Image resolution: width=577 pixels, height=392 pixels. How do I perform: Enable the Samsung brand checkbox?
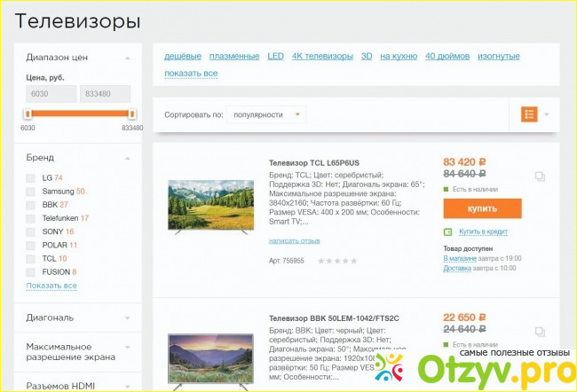(33, 191)
